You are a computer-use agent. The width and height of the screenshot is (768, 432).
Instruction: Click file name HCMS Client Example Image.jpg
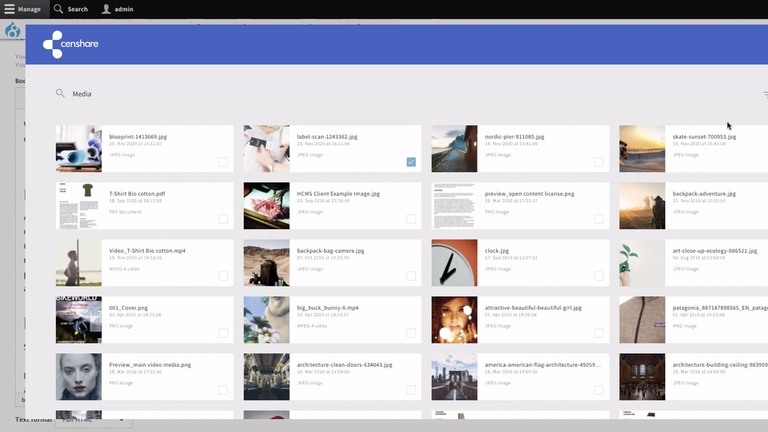338,193
